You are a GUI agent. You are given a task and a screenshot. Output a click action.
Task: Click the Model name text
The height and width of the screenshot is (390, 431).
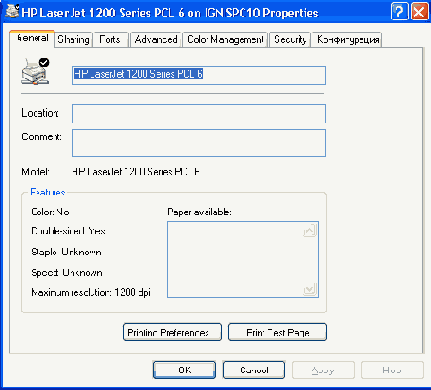pyautogui.click(x=136, y=172)
